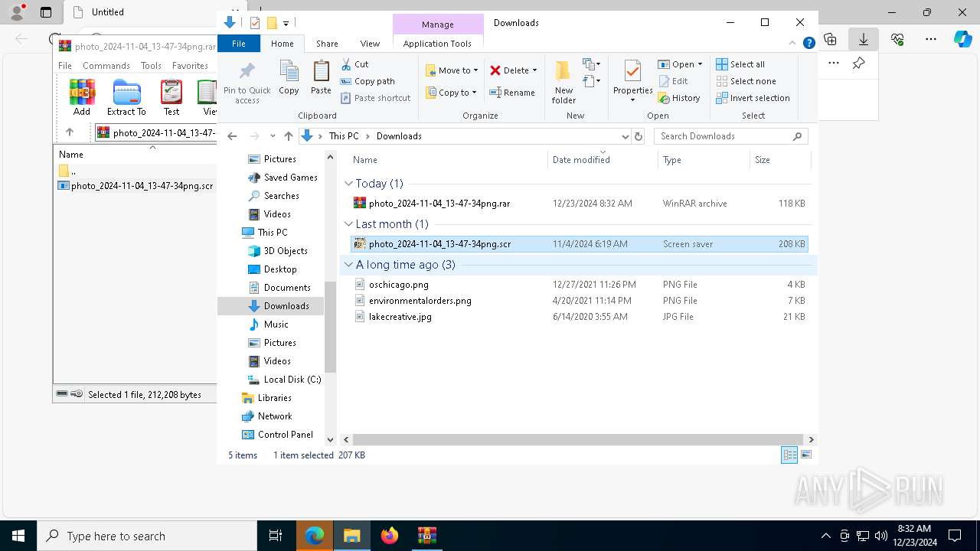Image resolution: width=980 pixels, height=551 pixels.
Task: Click Select all in ribbon
Action: coord(740,64)
